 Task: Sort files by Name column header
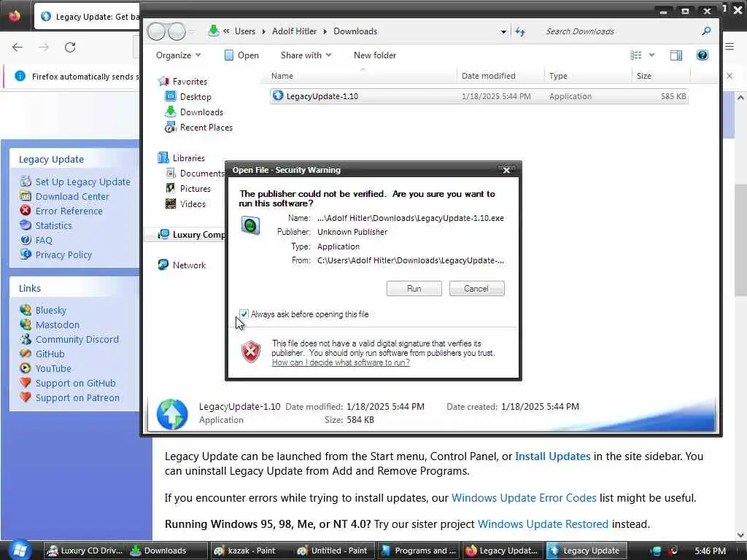click(x=360, y=76)
